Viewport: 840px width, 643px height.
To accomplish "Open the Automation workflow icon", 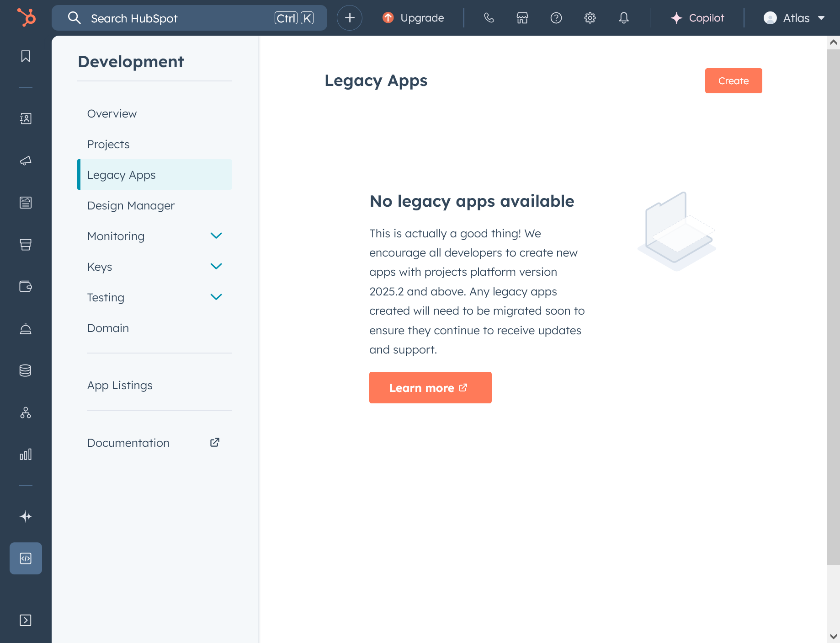I will [x=26, y=413].
